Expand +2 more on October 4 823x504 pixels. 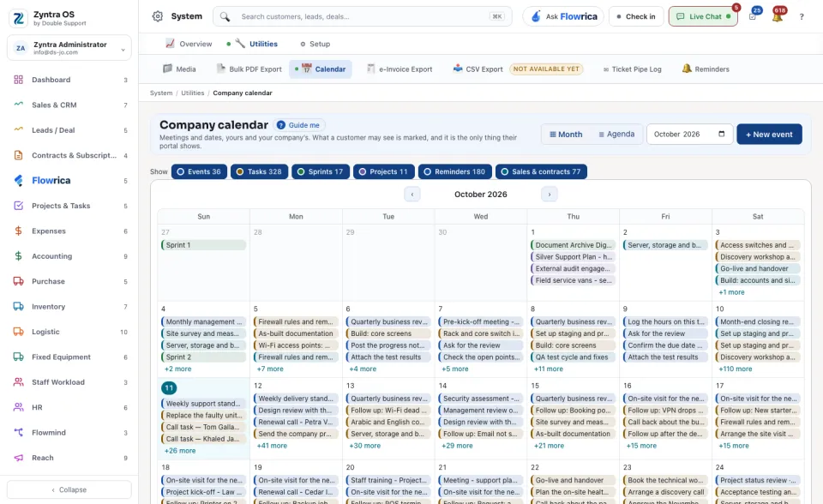(178, 369)
